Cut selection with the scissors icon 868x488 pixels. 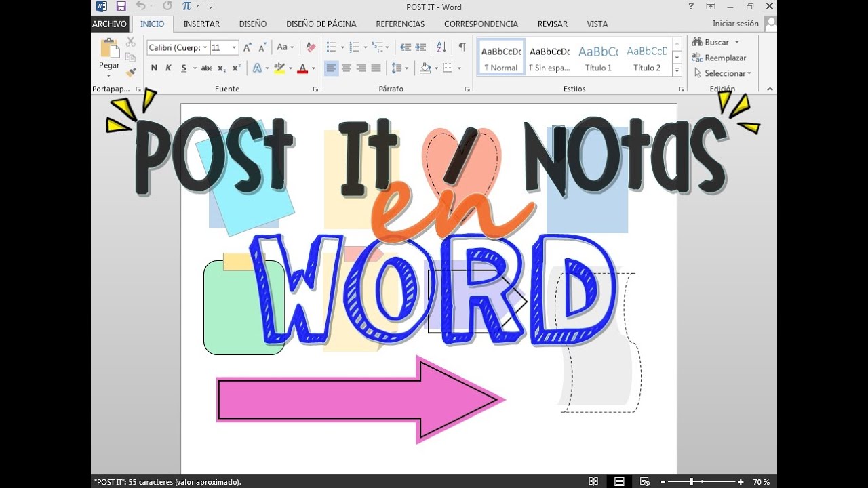131,42
